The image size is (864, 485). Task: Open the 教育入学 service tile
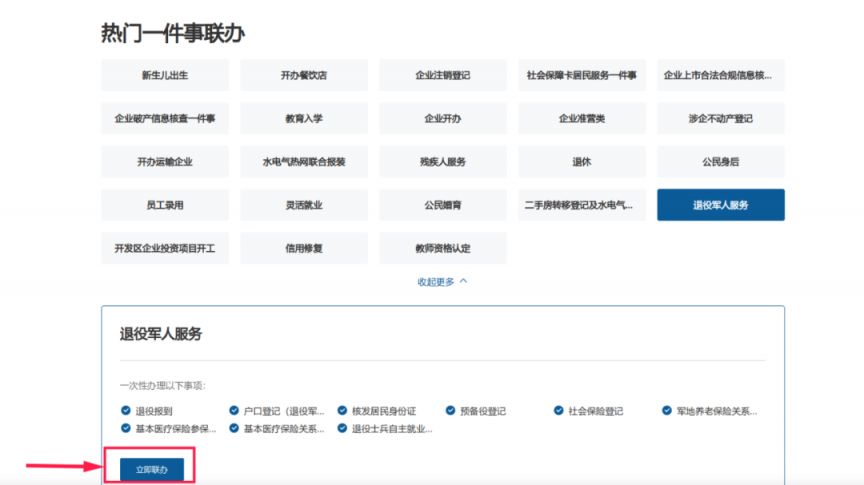[303, 118]
